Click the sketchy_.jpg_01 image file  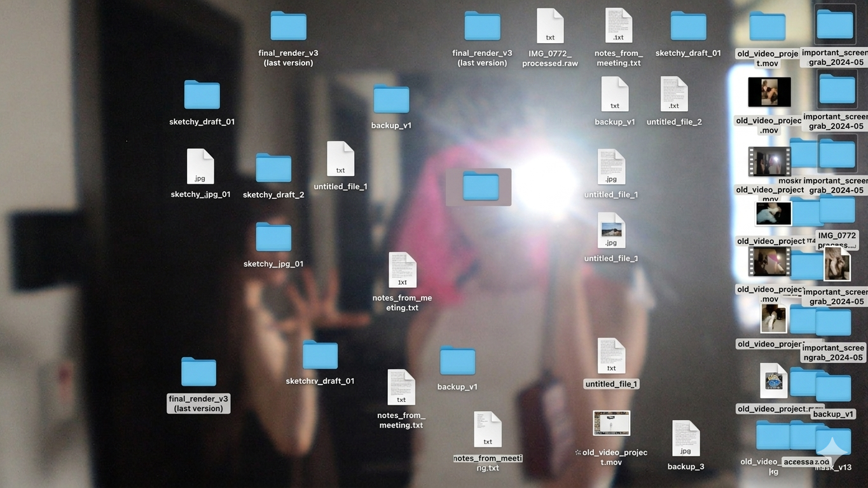pyautogui.click(x=200, y=166)
